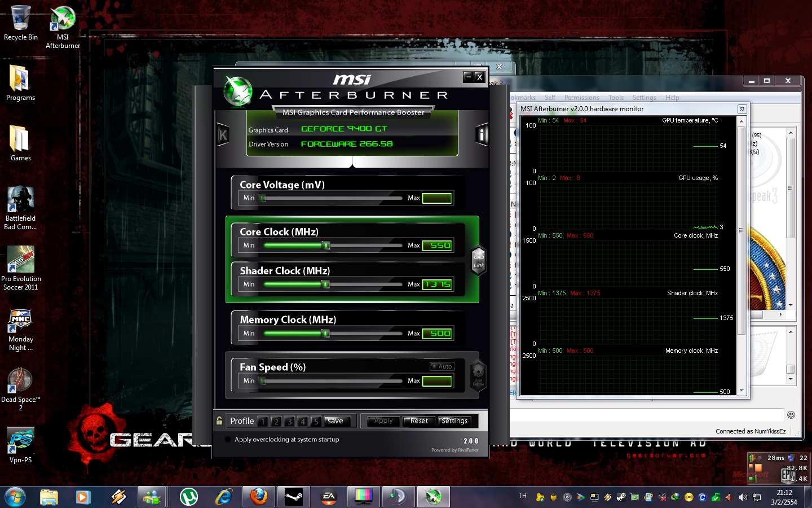
Task: Click the Memory Clock slider handle
Action: coord(326,334)
